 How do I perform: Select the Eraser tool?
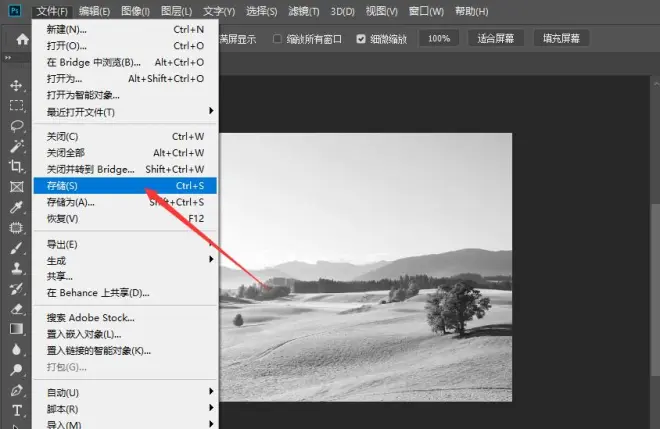16,308
